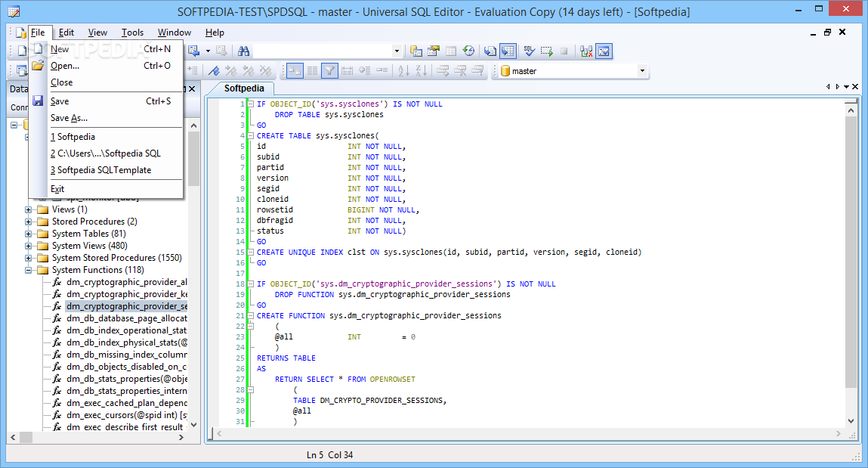868x468 pixels.
Task: Click the binoculars Find icon
Action: pos(243,51)
